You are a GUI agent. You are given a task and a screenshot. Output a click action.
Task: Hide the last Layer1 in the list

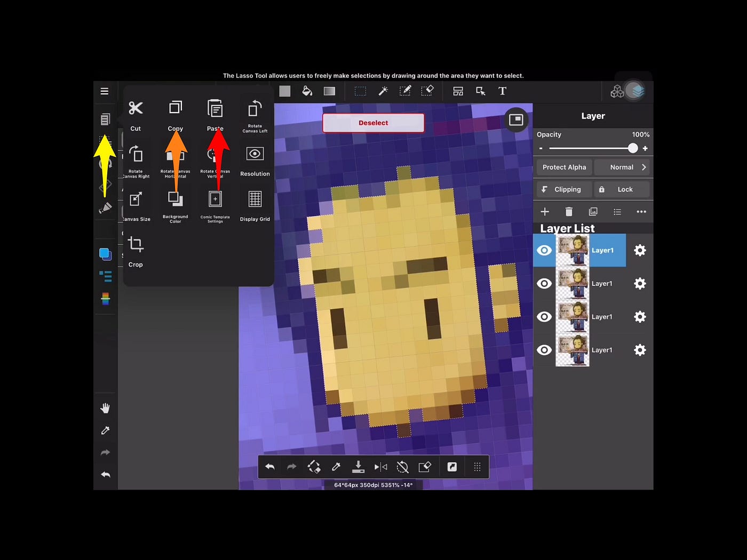coord(544,350)
